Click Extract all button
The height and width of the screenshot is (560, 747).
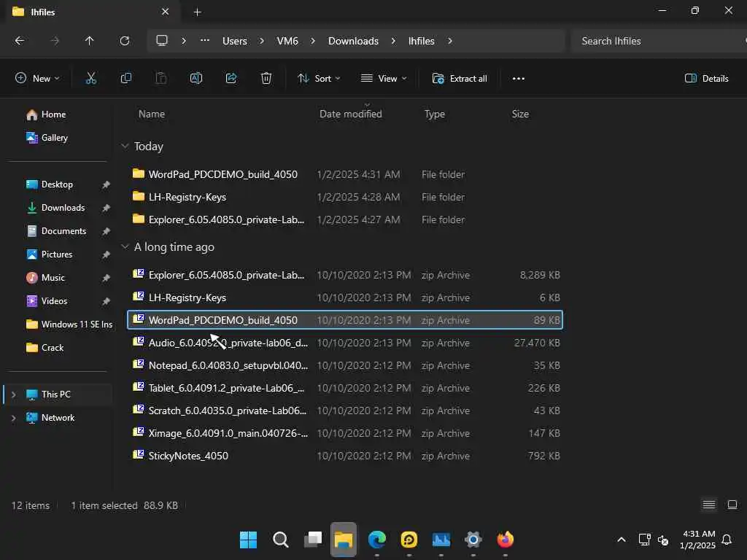click(460, 79)
